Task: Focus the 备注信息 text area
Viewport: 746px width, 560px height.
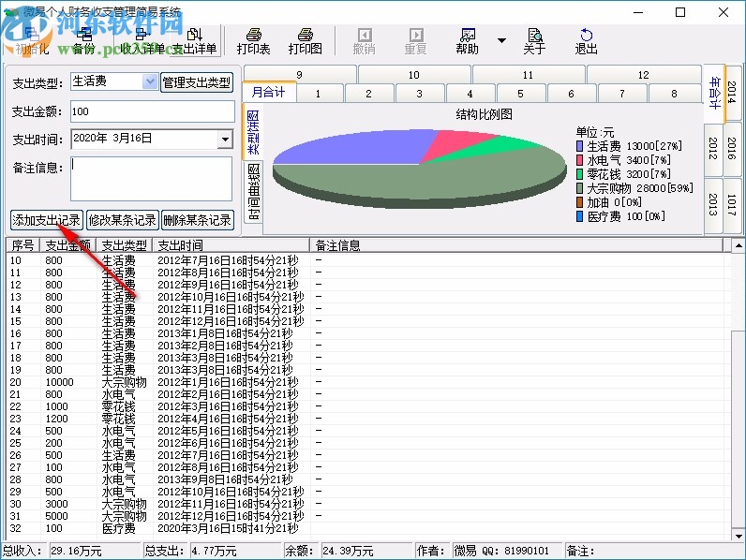Action: pyautogui.click(x=151, y=179)
